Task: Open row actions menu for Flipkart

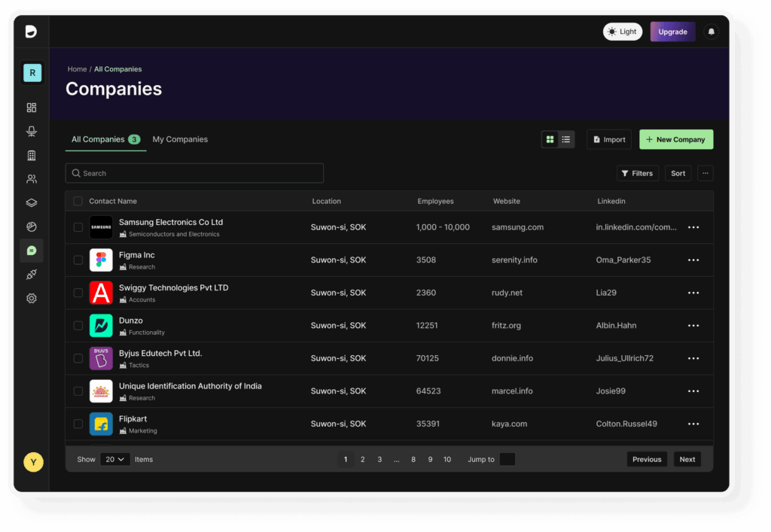Action: pos(693,424)
